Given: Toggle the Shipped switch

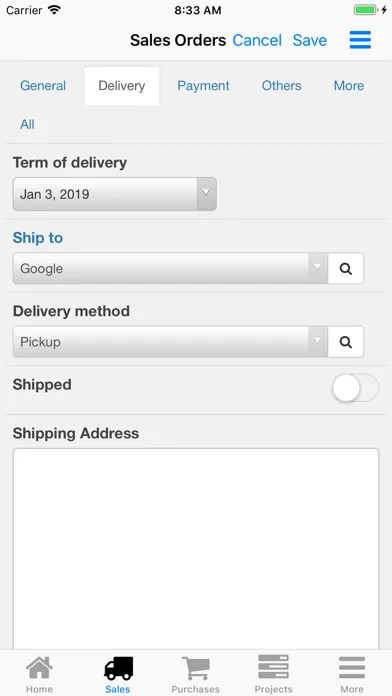Looking at the screenshot, I should point(355,388).
